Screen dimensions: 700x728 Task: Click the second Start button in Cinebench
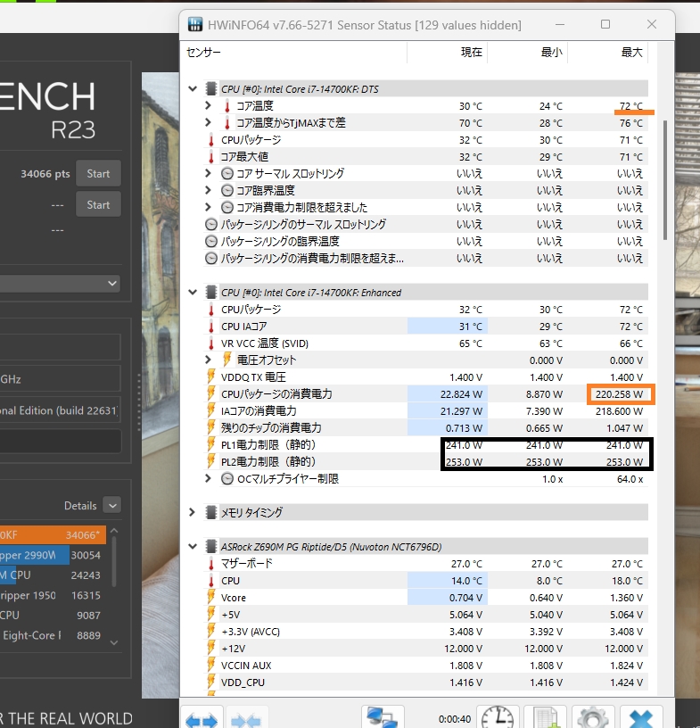pyautogui.click(x=98, y=205)
